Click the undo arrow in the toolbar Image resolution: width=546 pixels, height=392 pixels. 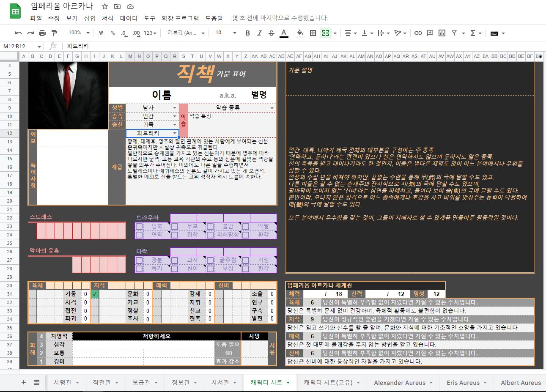point(18,33)
